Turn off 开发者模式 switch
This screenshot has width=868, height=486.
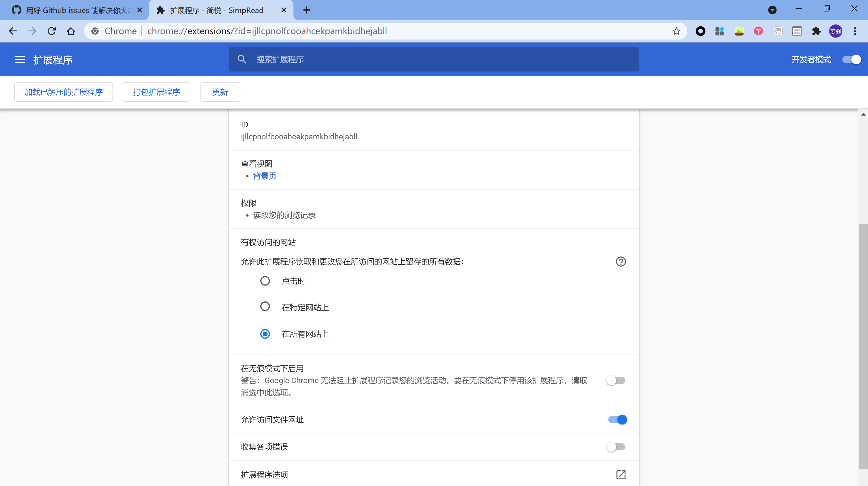click(x=851, y=60)
